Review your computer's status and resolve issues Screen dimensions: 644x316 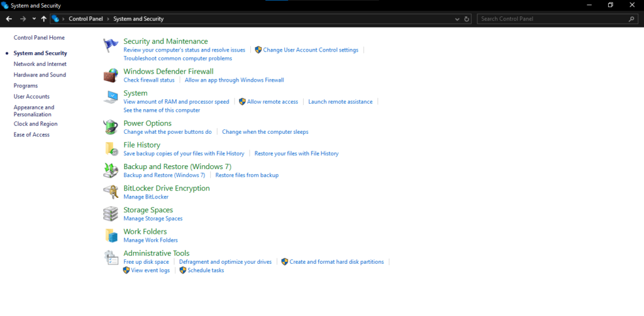click(184, 50)
